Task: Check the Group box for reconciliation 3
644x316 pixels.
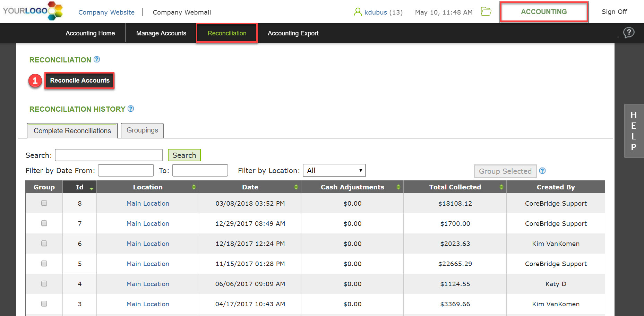Action: [x=44, y=304]
